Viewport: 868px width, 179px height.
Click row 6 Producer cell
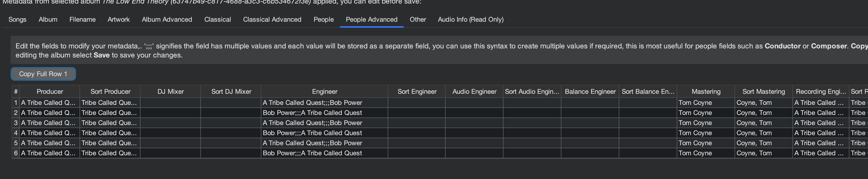click(x=50, y=153)
